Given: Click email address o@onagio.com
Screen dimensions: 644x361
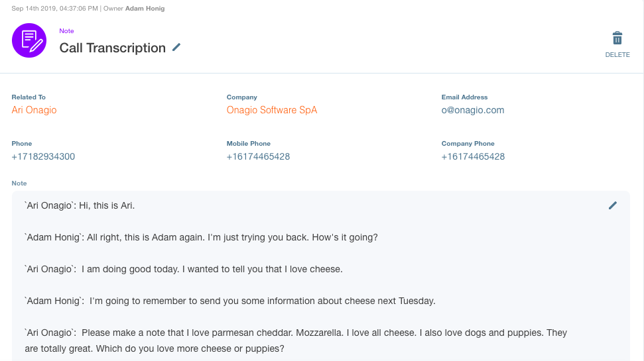Looking at the screenshot, I should [x=473, y=110].
